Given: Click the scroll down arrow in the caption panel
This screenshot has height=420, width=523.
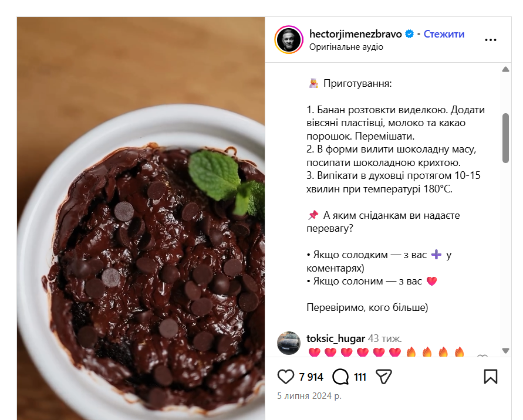Looking at the screenshot, I should coord(505,351).
